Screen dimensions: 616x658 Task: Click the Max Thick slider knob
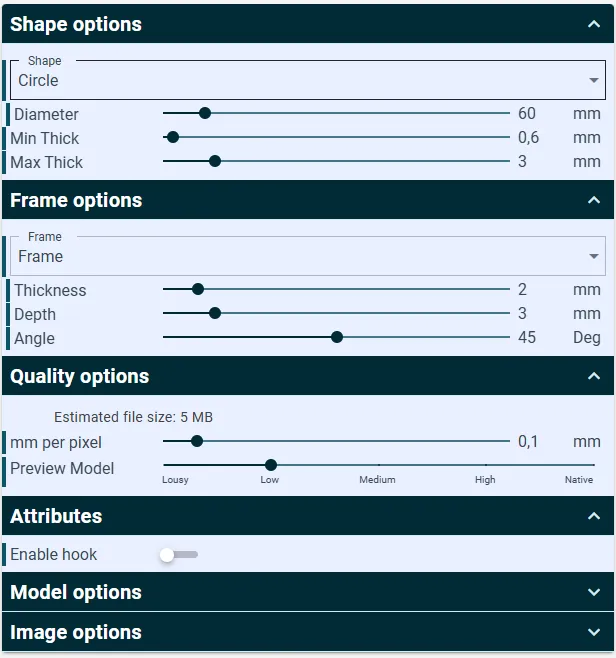pyautogui.click(x=215, y=161)
